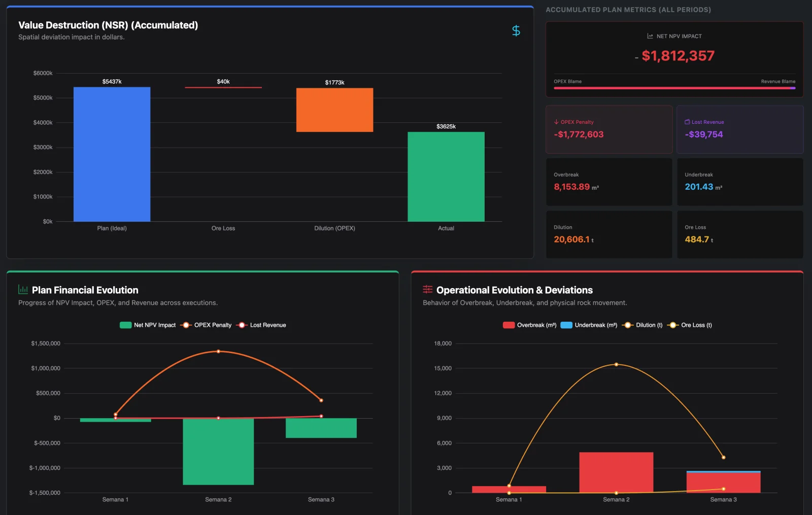Select the orange Dilution (OPEX) bar
Screen dimensions: 812x515
[x=334, y=110]
